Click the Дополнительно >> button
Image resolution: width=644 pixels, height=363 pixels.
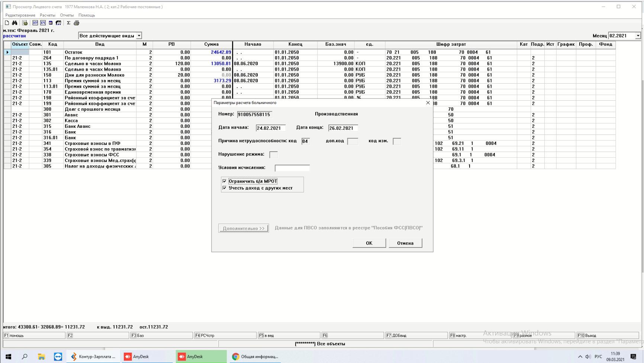(244, 229)
